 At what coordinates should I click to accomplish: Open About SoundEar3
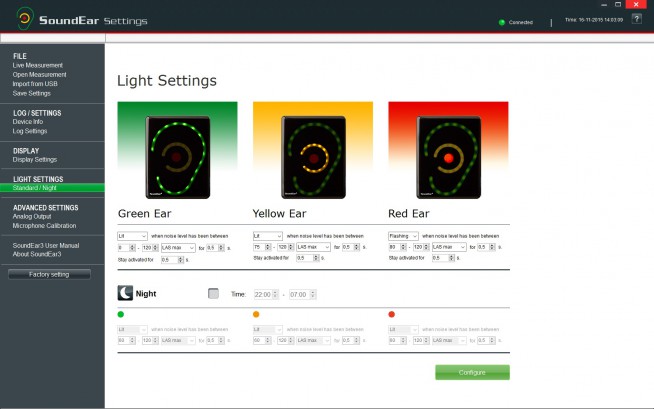(37, 254)
